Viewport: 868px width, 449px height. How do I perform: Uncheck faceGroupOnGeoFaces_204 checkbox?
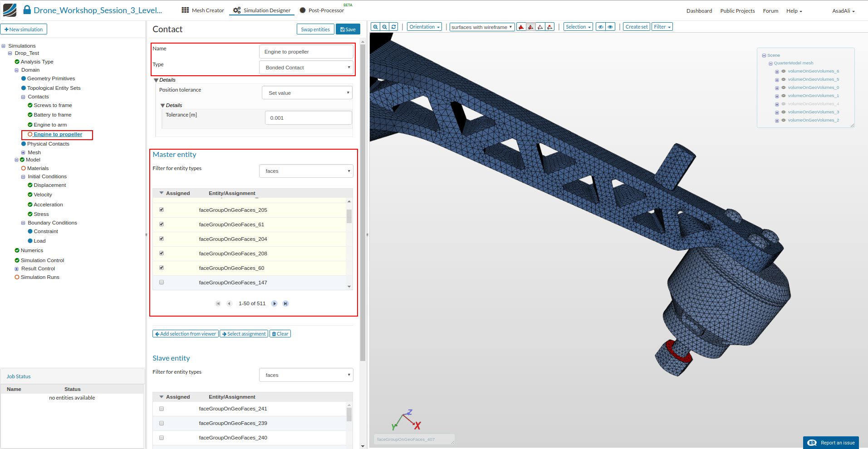coord(162,239)
